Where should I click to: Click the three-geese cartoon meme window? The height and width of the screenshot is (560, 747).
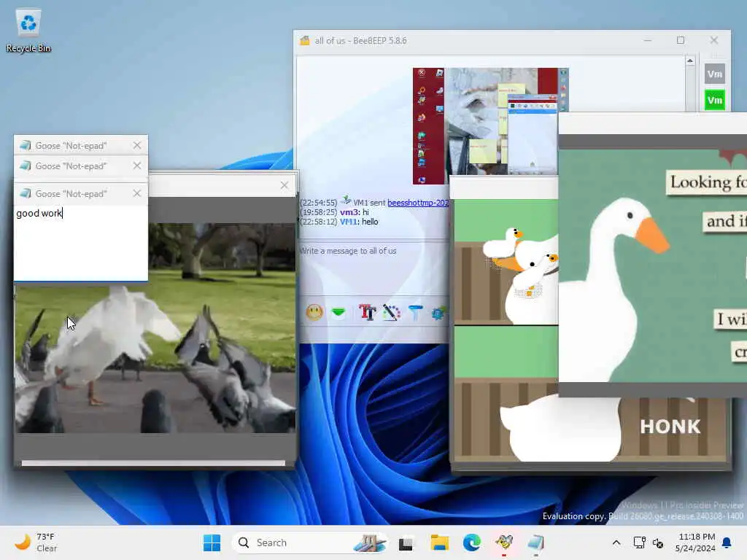[506, 262]
